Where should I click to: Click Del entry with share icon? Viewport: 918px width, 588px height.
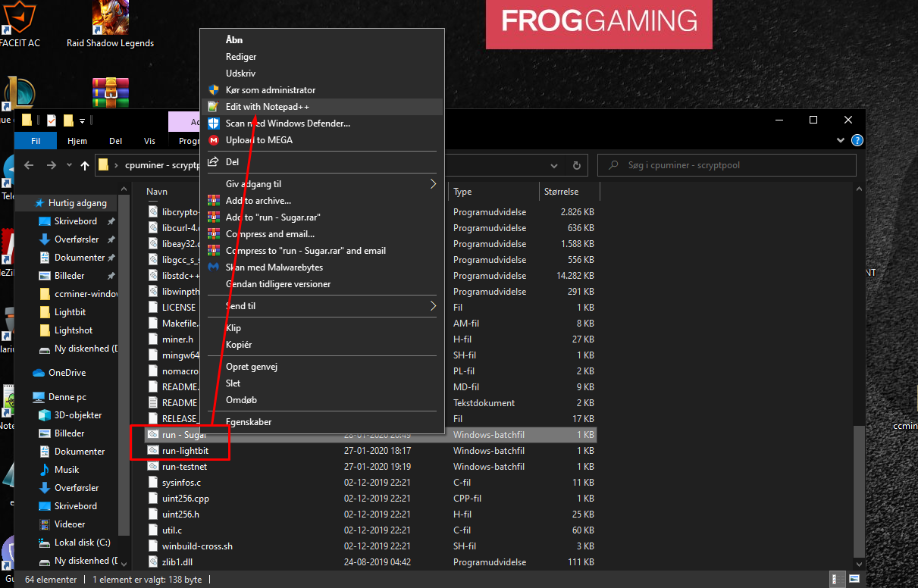322,162
